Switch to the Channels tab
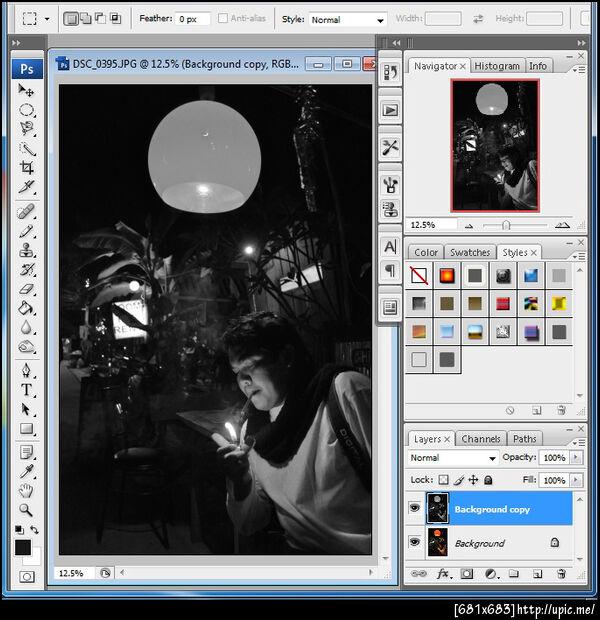This screenshot has width=600, height=620. [481, 438]
